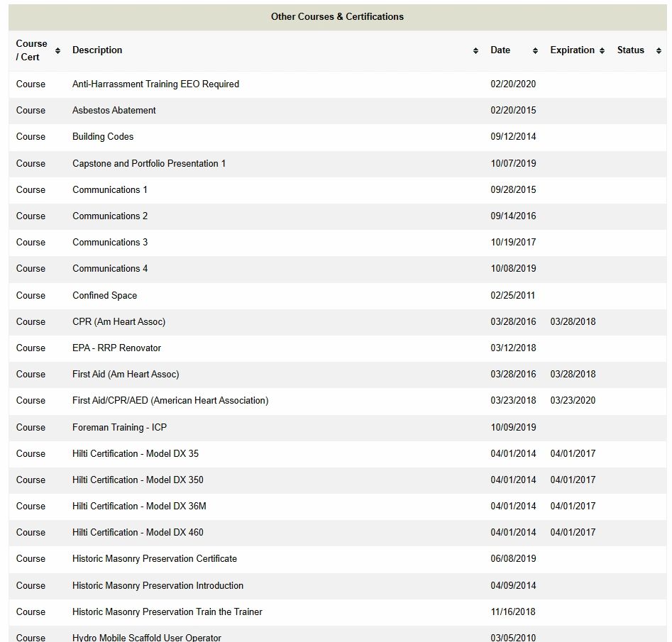Click the Confined Space description
Screen dimensions: 672x642
(x=104, y=295)
